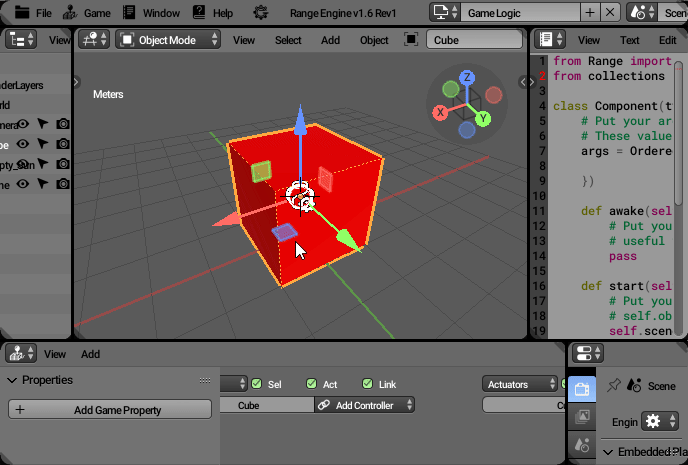688x465 pixels.
Task: Open the Object Mode dropdown
Action: [169, 40]
